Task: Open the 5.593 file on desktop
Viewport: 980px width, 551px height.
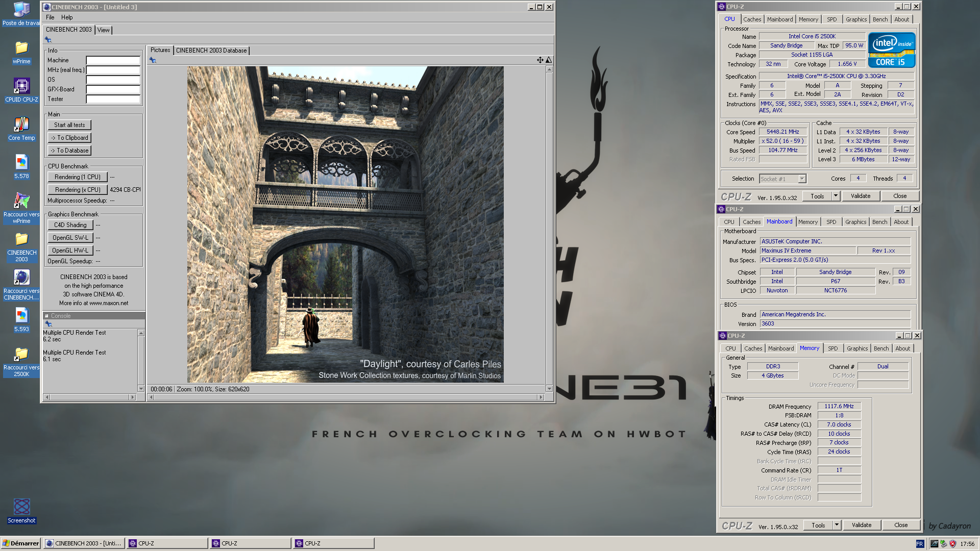Action: (x=21, y=320)
